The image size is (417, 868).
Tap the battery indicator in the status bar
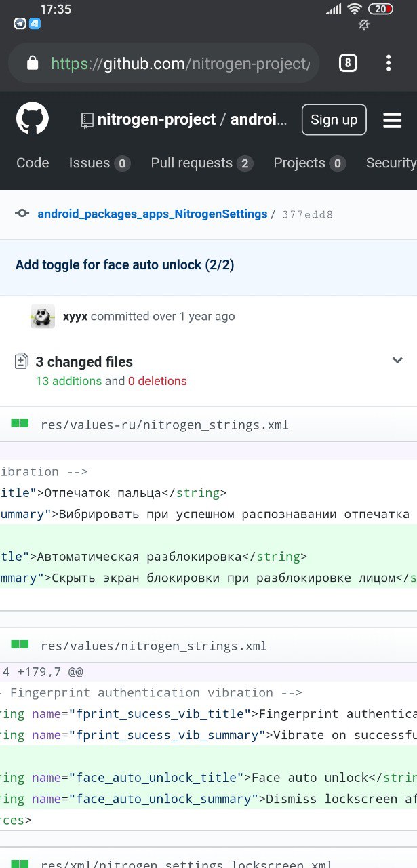(380, 9)
